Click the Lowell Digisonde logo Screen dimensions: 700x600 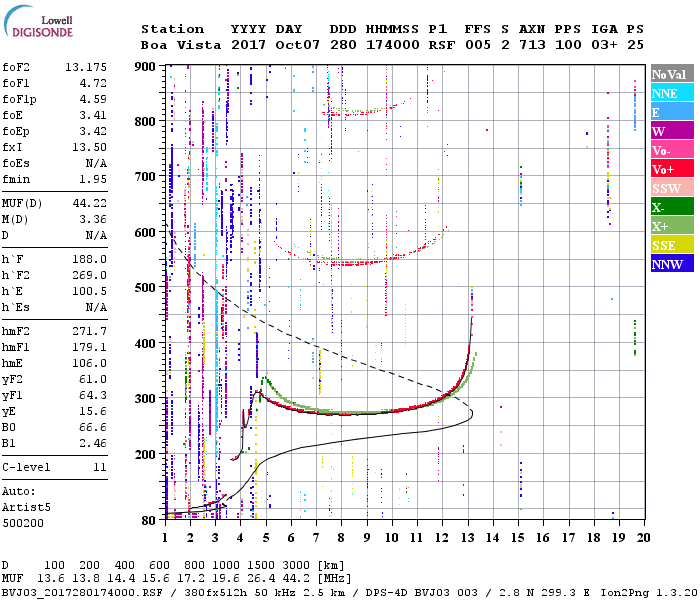click(x=40, y=26)
